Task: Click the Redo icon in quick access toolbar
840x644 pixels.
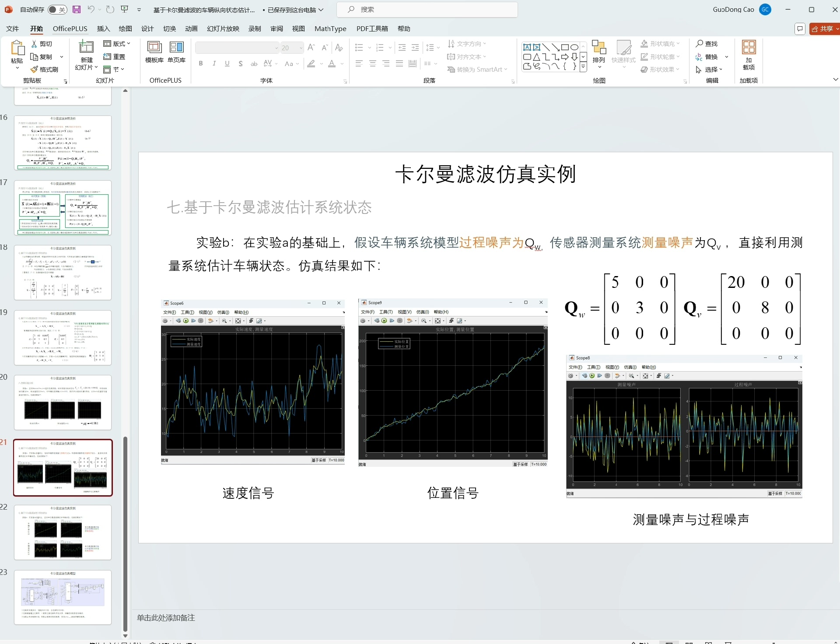Action: point(110,9)
